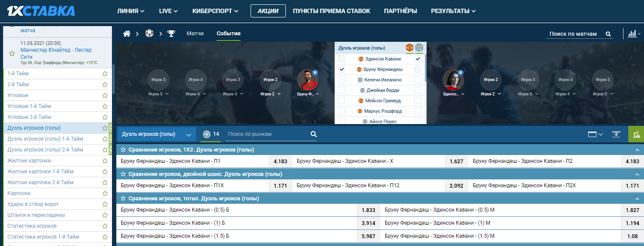This screenshot has height=246, width=644.
Task: Uncheck the right checkbox for Эдинсон Кавани
Action: 418,59
